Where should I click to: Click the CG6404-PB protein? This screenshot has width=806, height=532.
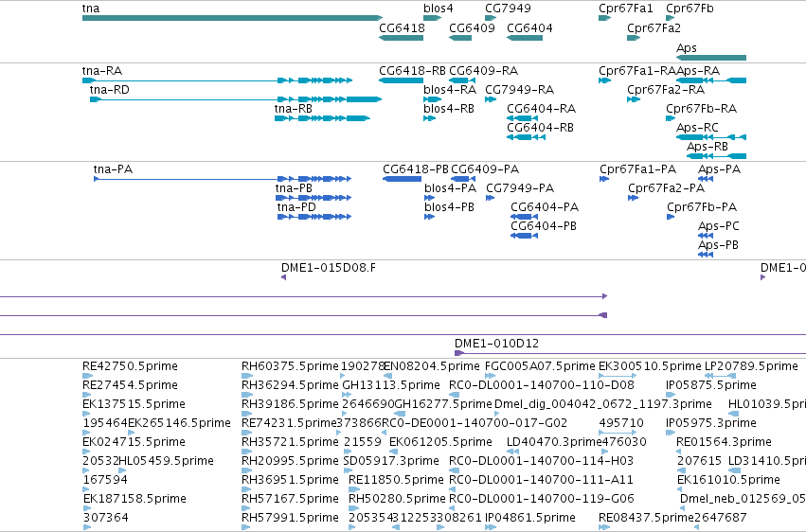525,236
